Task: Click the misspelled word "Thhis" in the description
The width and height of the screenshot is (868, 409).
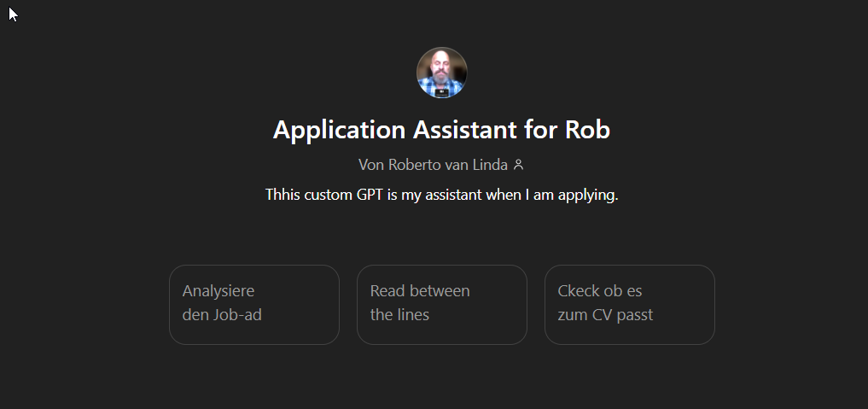Action: [x=283, y=195]
